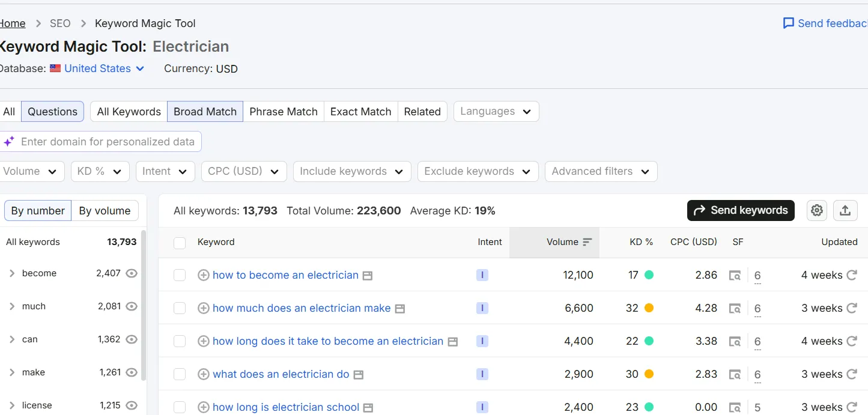Image resolution: width=868 pixels, height=415 pixels.
Task: Expand the 'license' keyword group
Action: 12,405
